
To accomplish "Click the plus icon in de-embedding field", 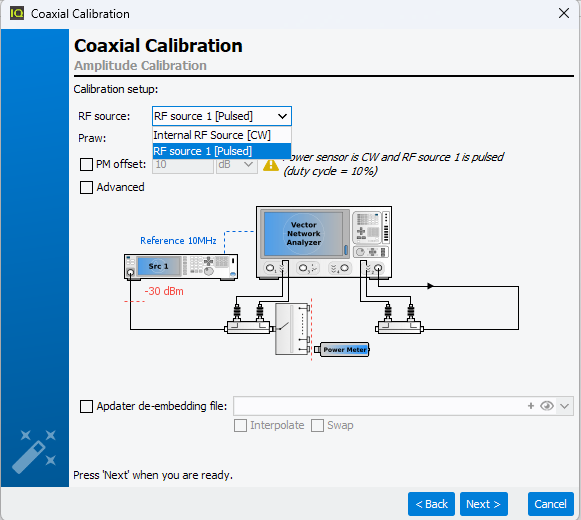I will [x=531, y=406].
